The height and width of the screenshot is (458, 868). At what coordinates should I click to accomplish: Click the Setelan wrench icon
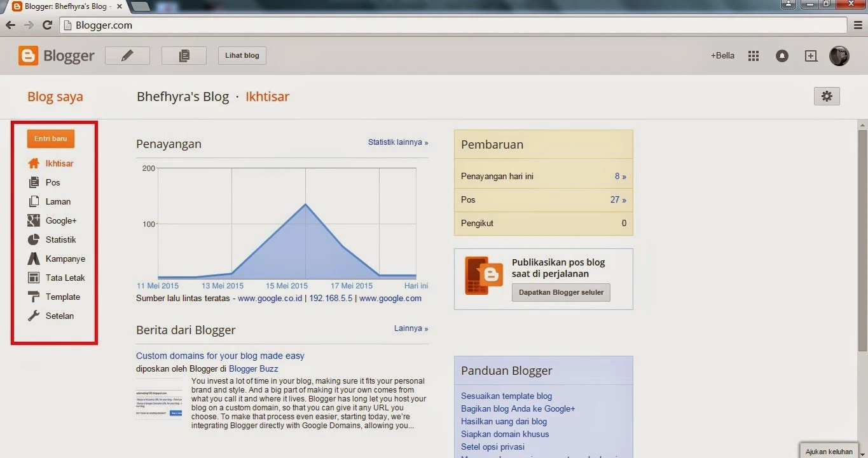pos(34,316)
